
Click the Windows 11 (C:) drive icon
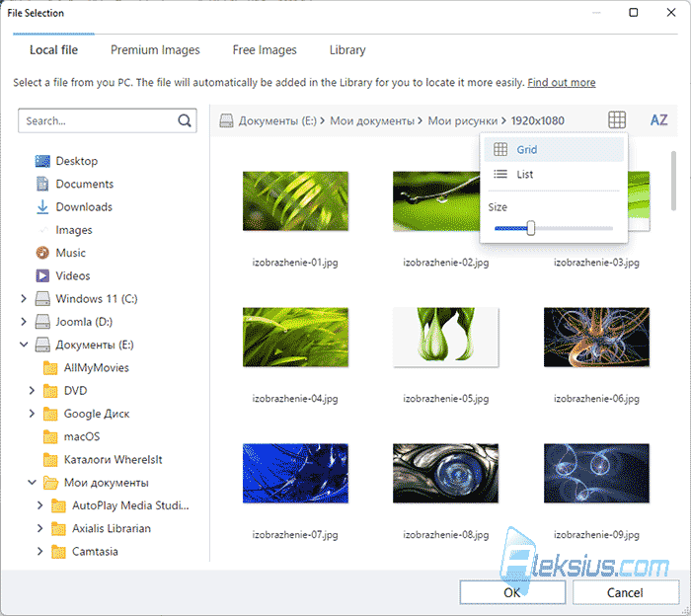pos(42,299)
